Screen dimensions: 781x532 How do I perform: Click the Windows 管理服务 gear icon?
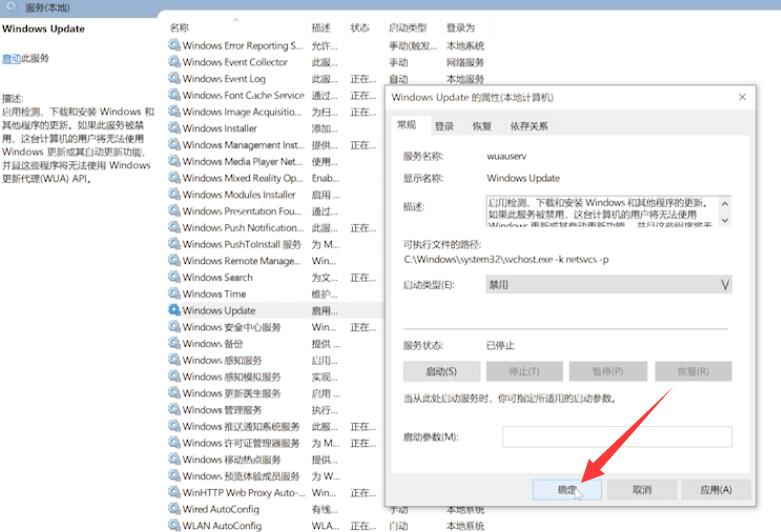(174, 409)
